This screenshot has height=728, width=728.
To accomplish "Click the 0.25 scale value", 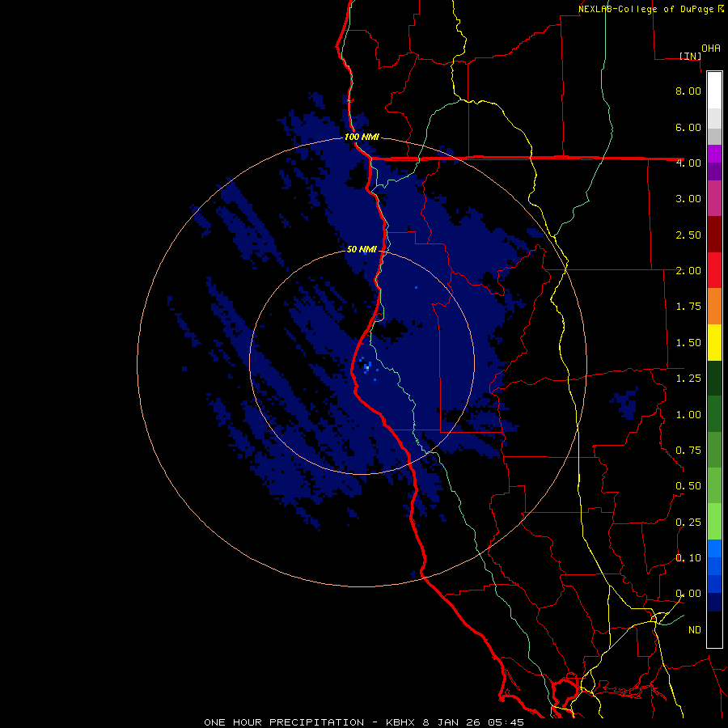I will click(x=688, y=523).
